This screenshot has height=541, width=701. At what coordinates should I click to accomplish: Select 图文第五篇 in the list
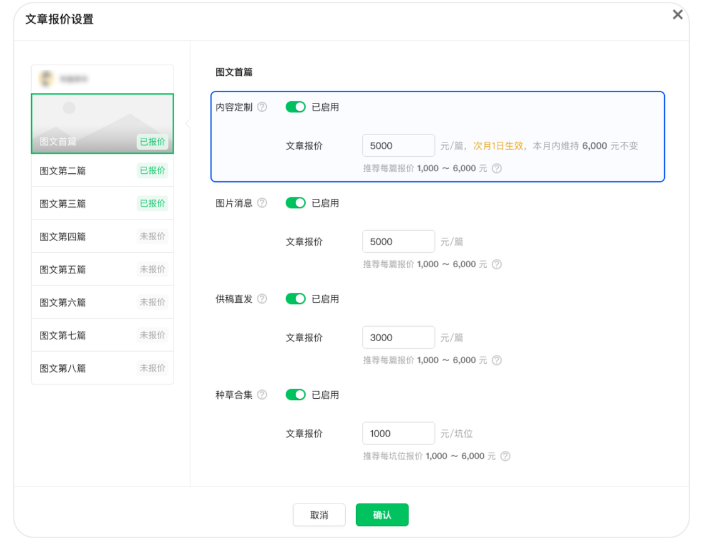[102, 269]
